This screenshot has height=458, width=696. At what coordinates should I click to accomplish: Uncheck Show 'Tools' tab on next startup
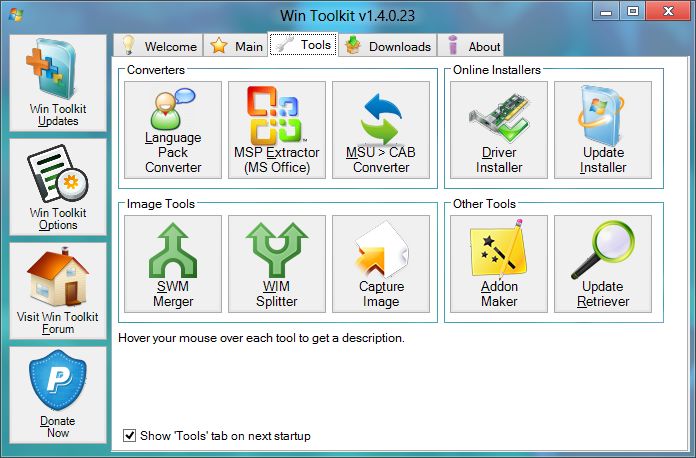(129, 435)
